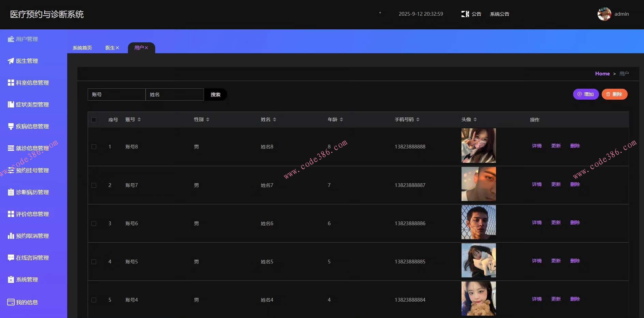
Task: Toggle the select-all header checkbox
Action: 94,120
